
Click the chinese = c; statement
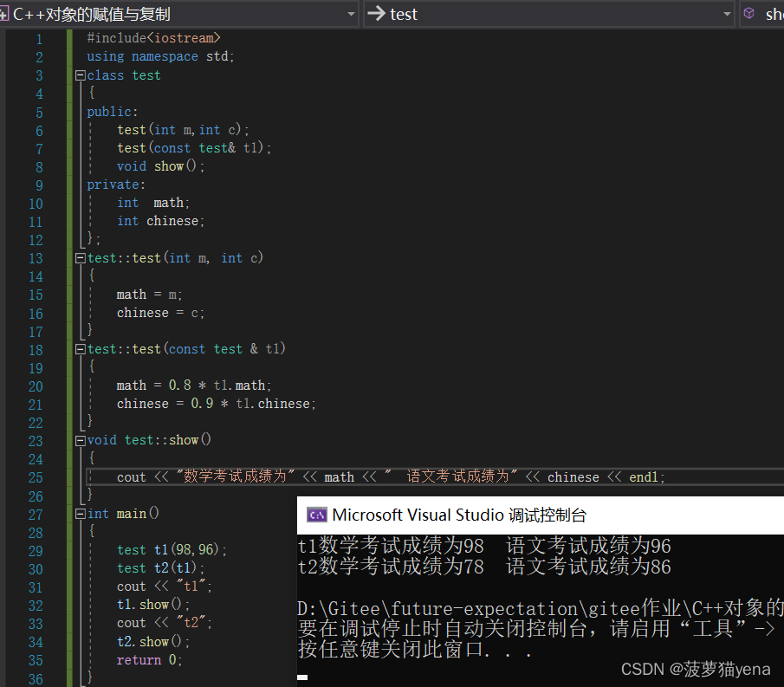tap(160, 313)
